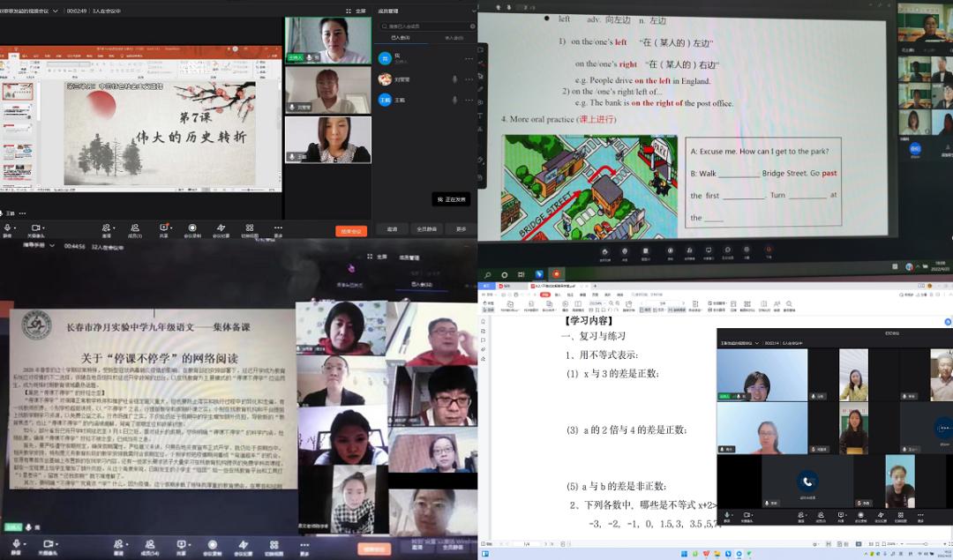The image size is (953, 560).
Task: Click orange 结束会议 button in history lesson meeting
Action: click(x=351, y=231)
